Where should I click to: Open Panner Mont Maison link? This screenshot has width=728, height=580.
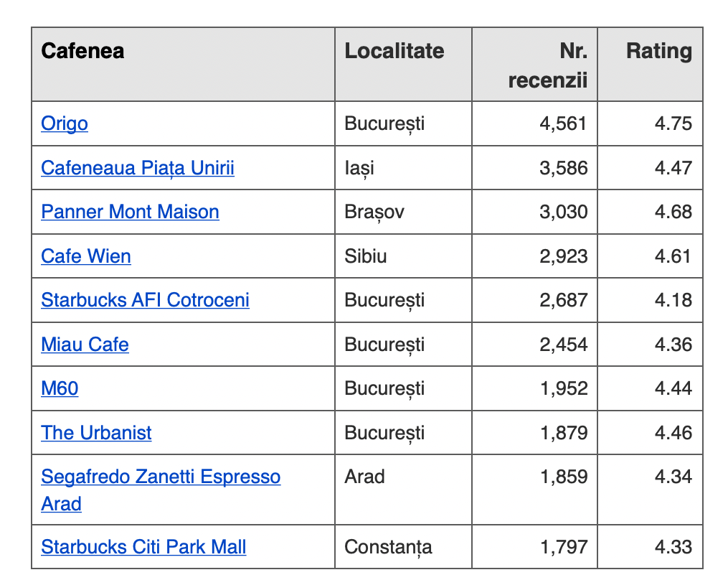[x=130, y=212]
